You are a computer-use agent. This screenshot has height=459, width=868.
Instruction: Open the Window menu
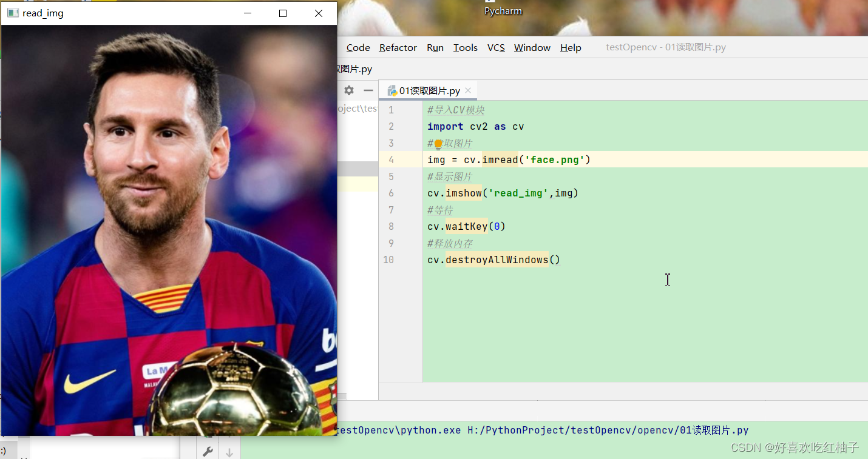(532, 47)
